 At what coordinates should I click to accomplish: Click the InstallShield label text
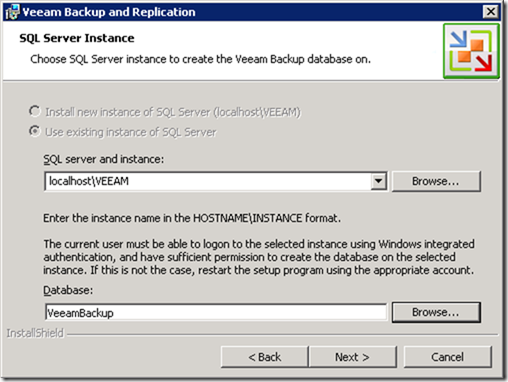pyautogui.click(x=35, y=333)
